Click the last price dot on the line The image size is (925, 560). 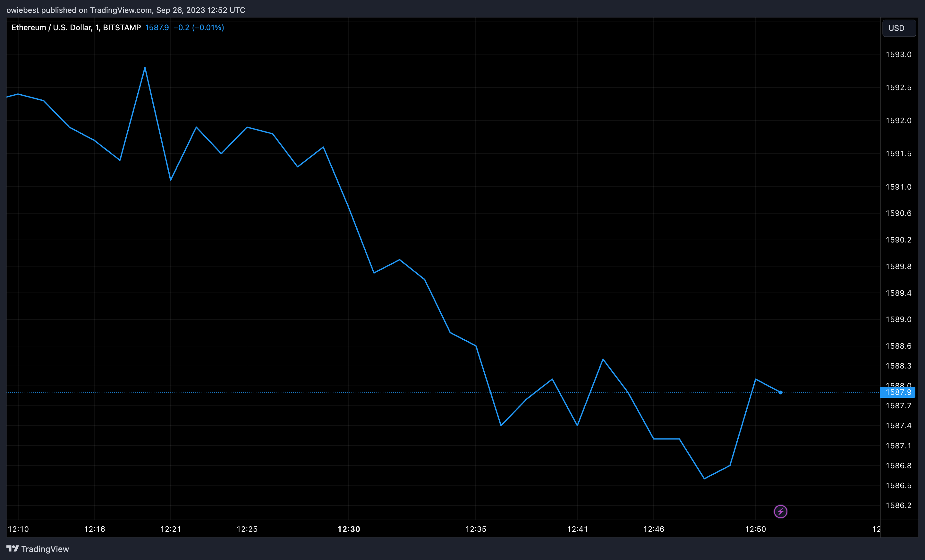point(780,392)
